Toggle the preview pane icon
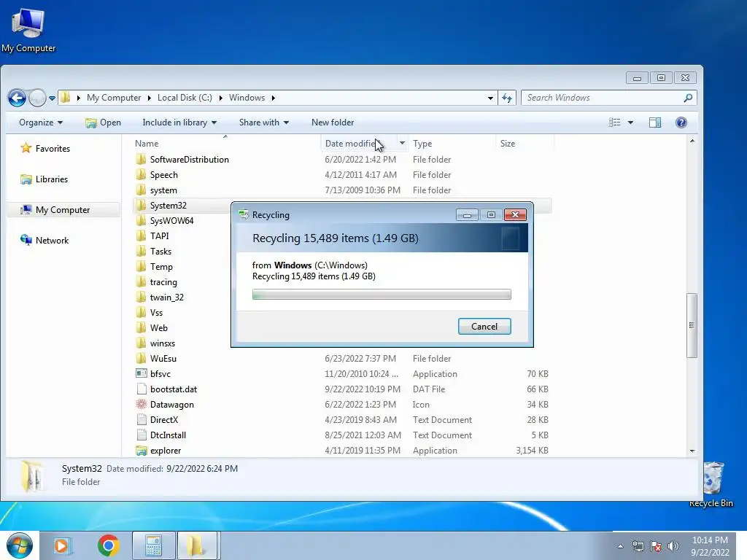The image size is (747, 560). 655,122
